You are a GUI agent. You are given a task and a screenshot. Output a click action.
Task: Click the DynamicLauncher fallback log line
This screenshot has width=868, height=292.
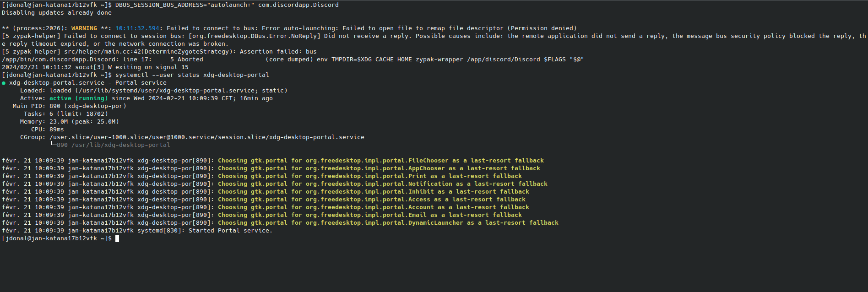280,223
